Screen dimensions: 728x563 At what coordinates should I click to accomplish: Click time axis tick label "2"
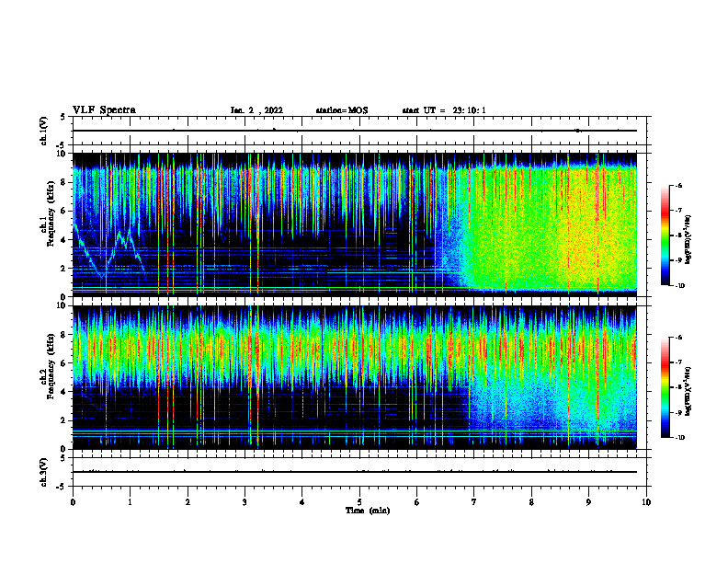(188, 502)
